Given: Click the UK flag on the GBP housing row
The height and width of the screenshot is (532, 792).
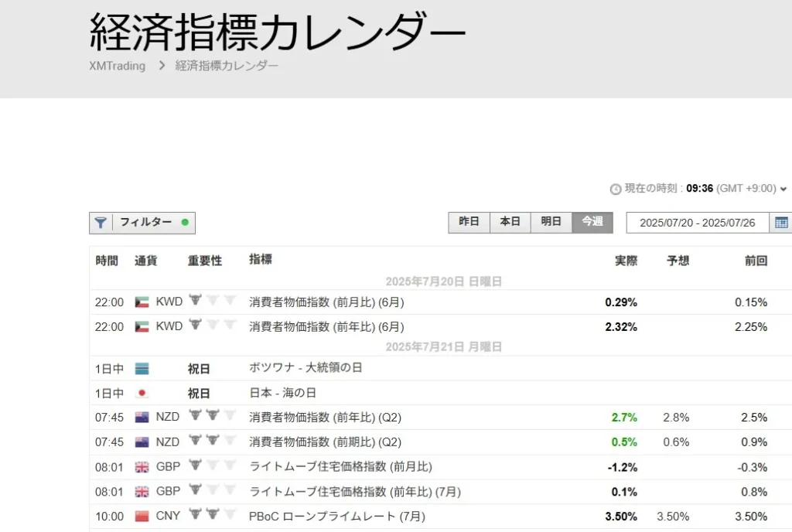Looking at the screenshot, I should point(142,467).
